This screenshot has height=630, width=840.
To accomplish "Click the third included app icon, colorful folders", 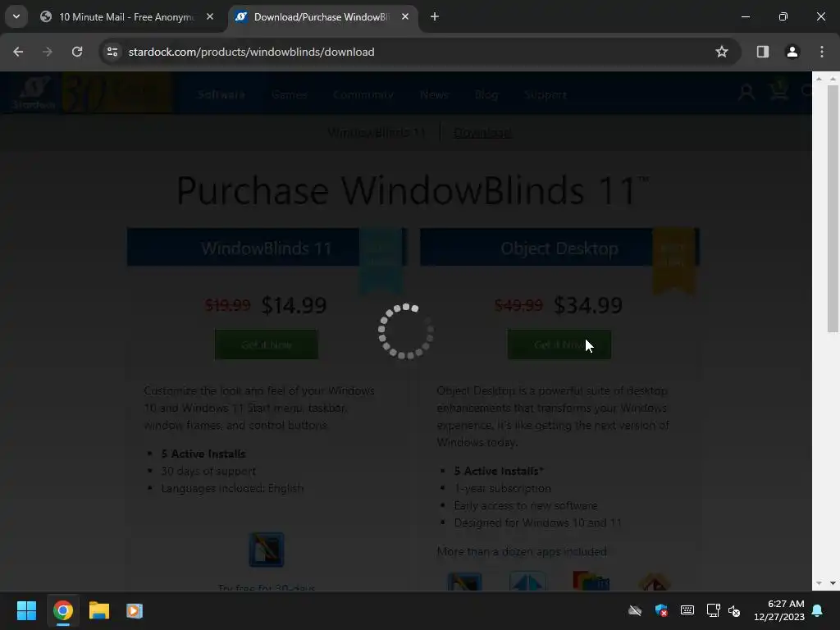I will 591,582.
